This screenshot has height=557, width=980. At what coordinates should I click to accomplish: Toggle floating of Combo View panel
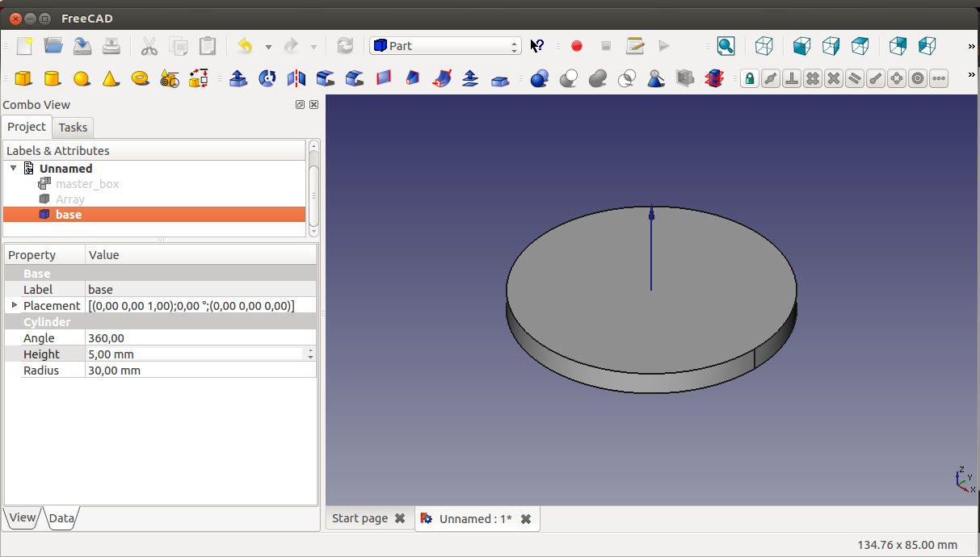[301, 105]
